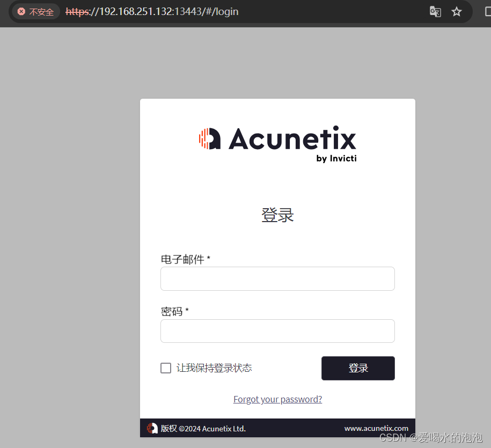Click the dark 登录 submit button
Screen dimensions: 491x448
[x=358, y=368]
